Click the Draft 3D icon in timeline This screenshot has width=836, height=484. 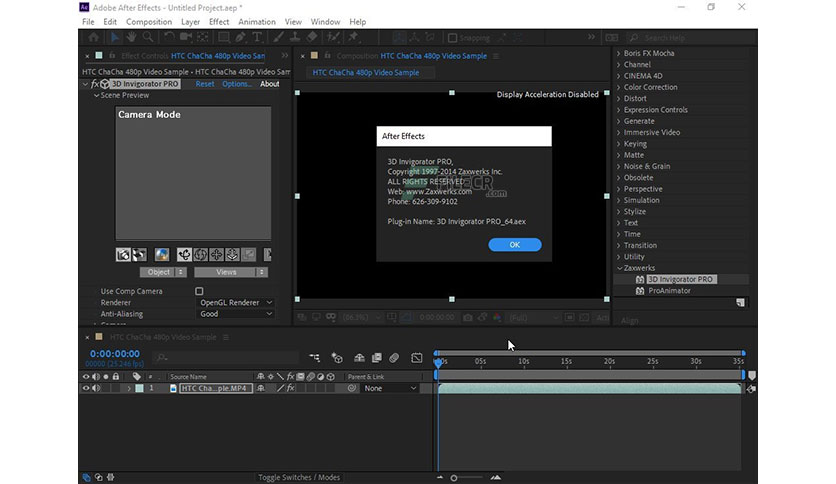point(337,358)
